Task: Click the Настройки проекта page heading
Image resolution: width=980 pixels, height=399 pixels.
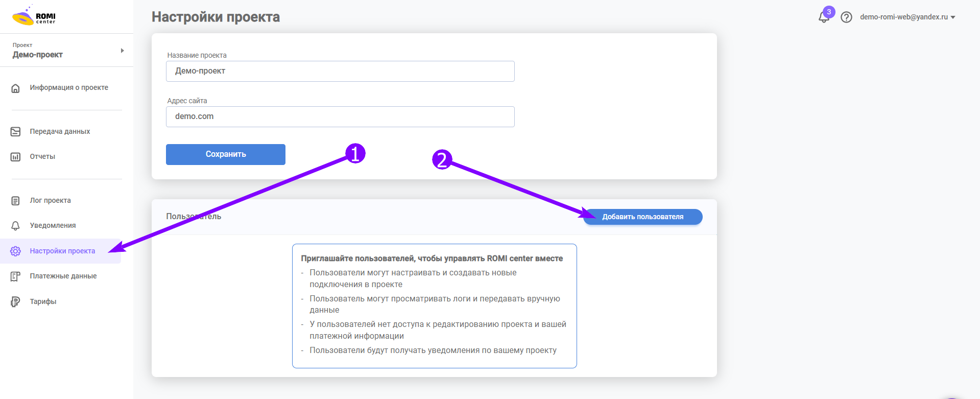Action: (x=216, y=17)
